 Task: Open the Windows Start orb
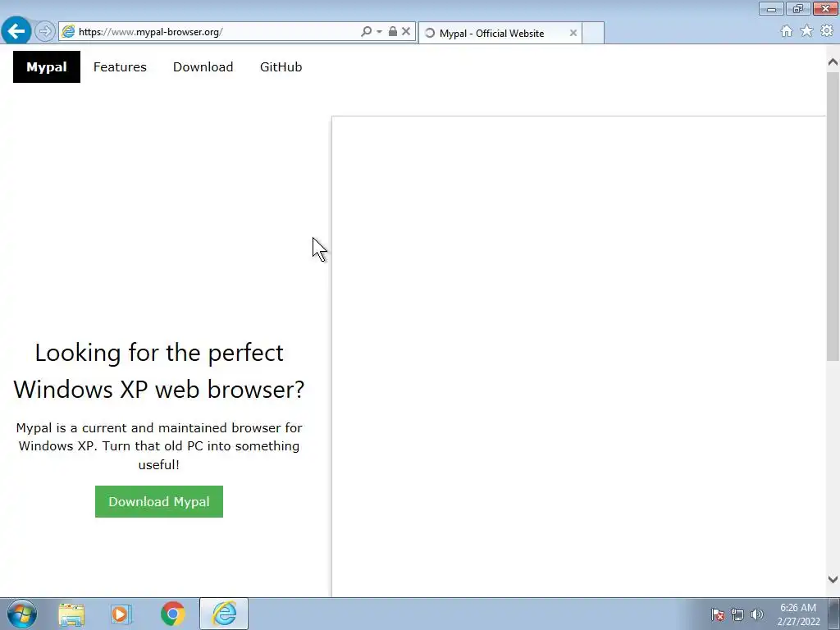(x=22, y=614)
